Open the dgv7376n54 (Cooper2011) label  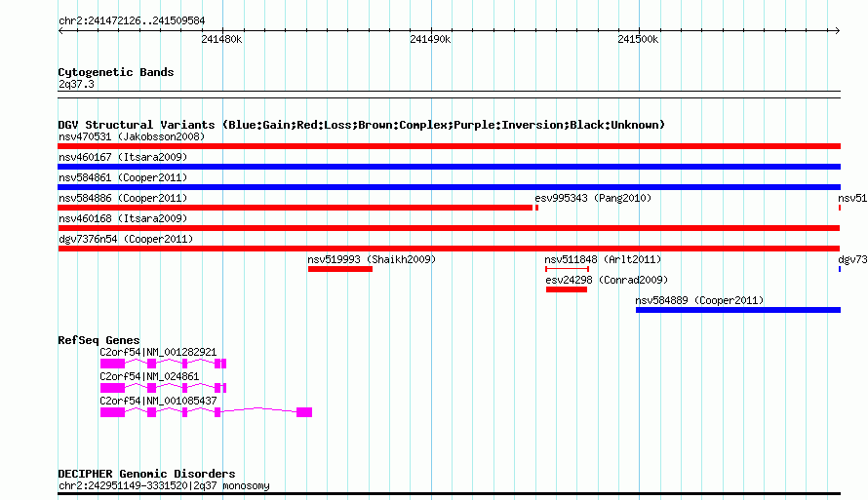coord(126,239)
